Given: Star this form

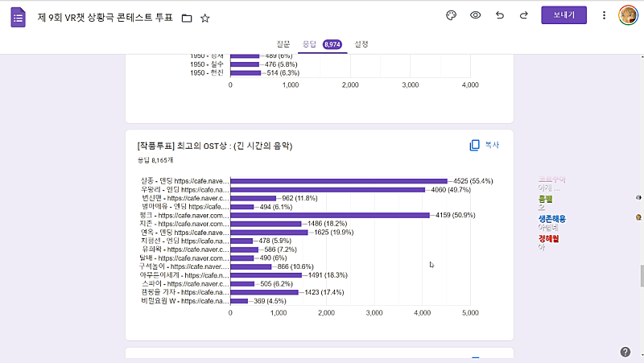Looking at the screenshot, I should point(205,18).
